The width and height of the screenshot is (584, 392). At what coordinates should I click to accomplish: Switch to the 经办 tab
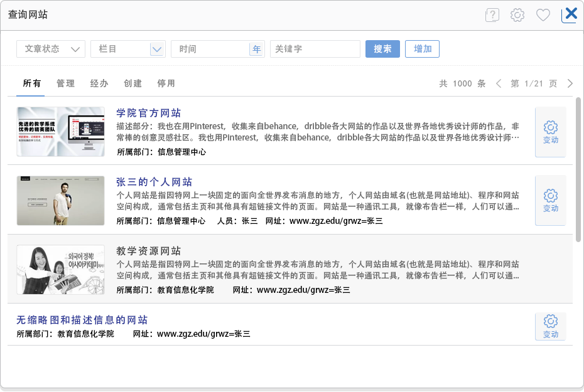[x=99, y=83]
